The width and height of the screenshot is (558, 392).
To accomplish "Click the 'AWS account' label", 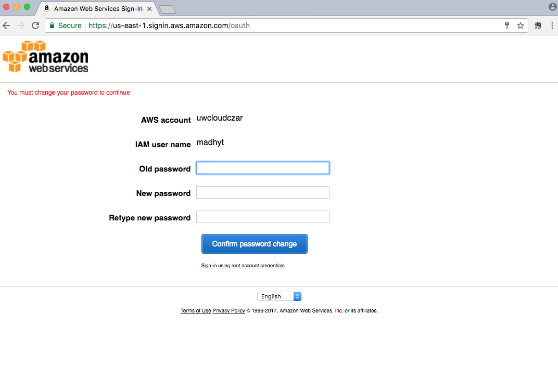I will click(166, 120).
